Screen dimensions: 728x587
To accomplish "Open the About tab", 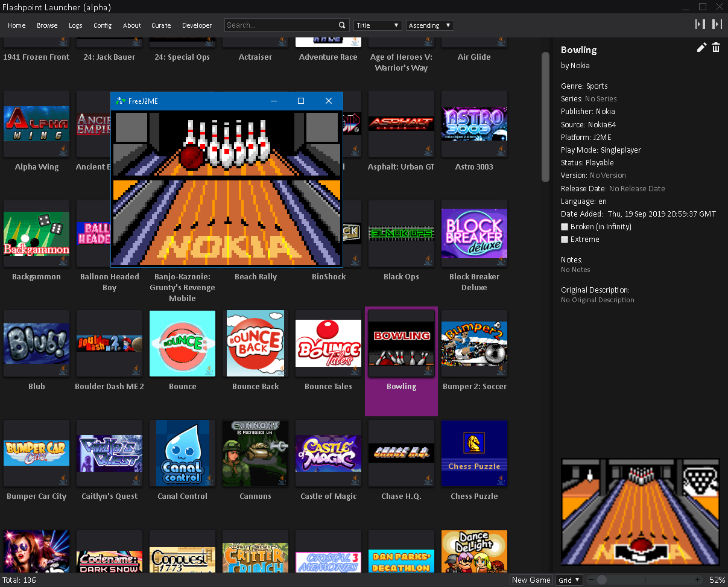I will tap(131, 25).
